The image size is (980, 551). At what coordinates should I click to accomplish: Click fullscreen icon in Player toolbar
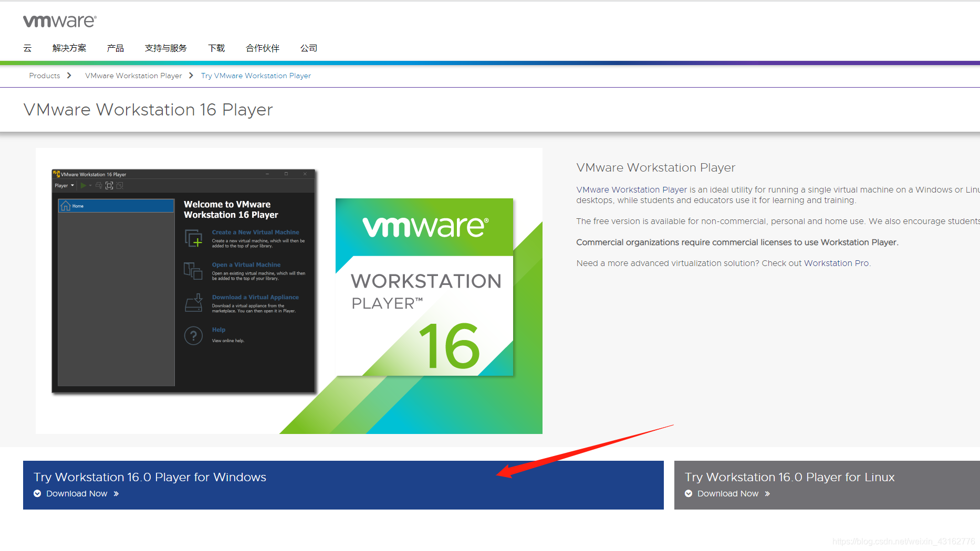pos(109,185)
